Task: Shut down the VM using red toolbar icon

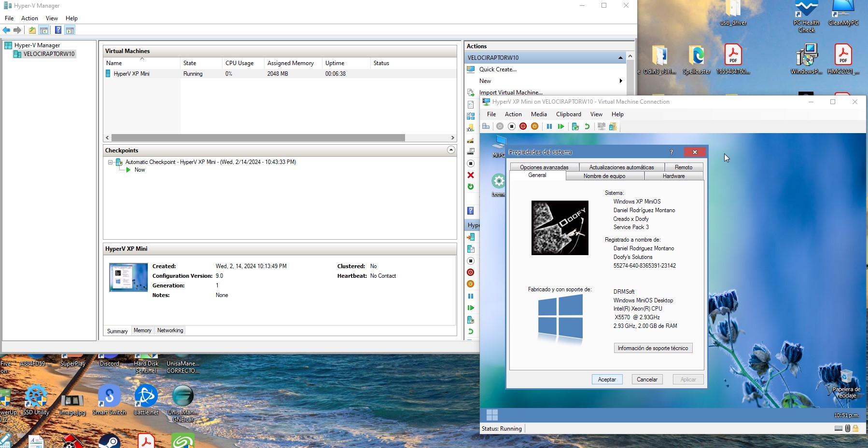Action: pyautogui.click(x=523, y=126)
